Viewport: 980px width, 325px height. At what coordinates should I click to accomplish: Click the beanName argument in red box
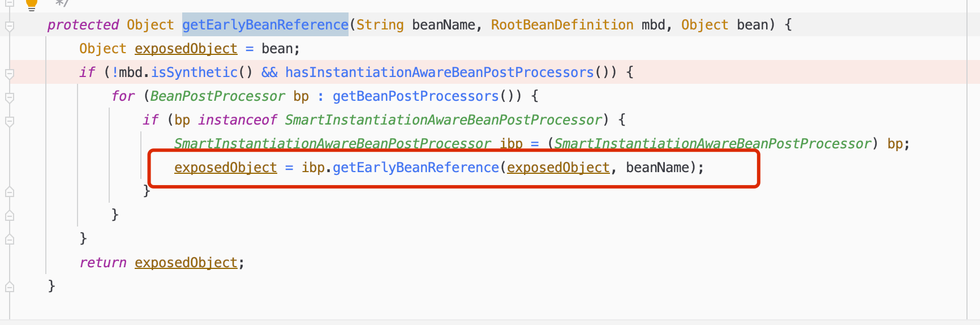(657, 168)
